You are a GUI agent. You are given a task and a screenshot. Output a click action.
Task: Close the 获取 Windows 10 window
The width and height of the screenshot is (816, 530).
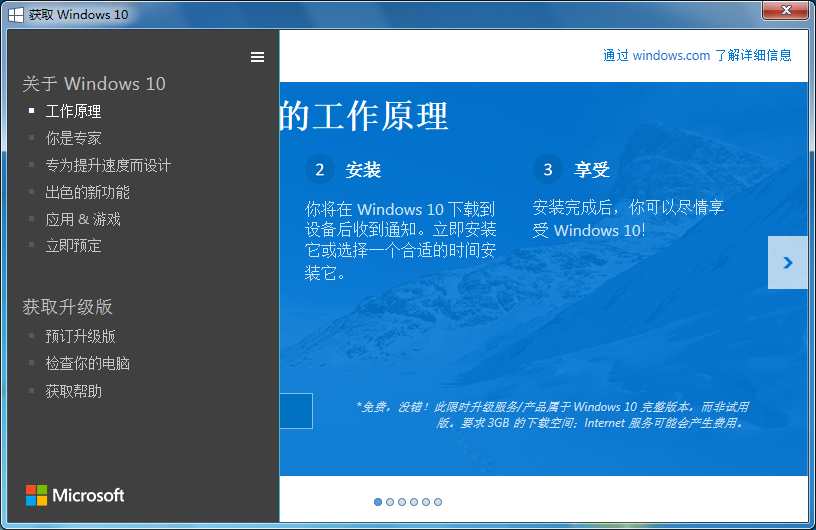coord(785,10)
